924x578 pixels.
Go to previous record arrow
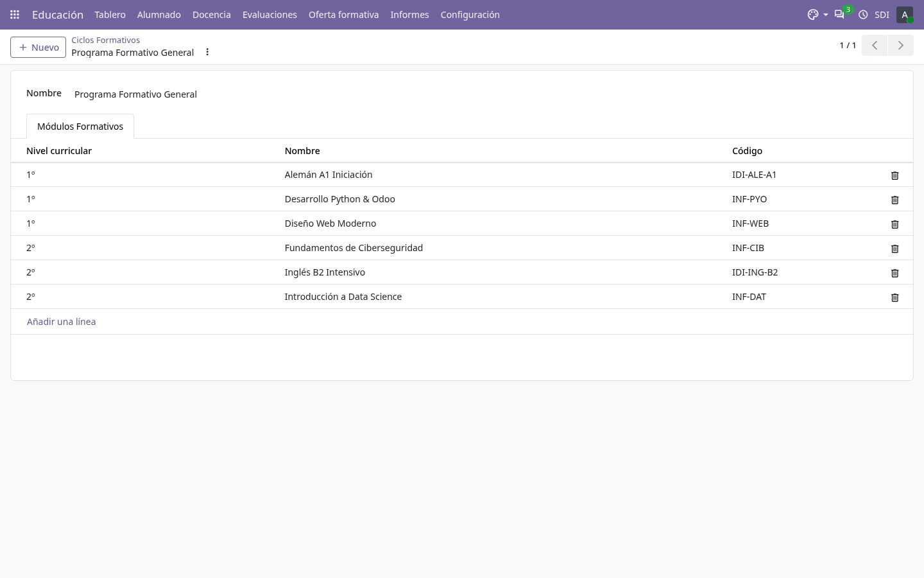(875, 45)
